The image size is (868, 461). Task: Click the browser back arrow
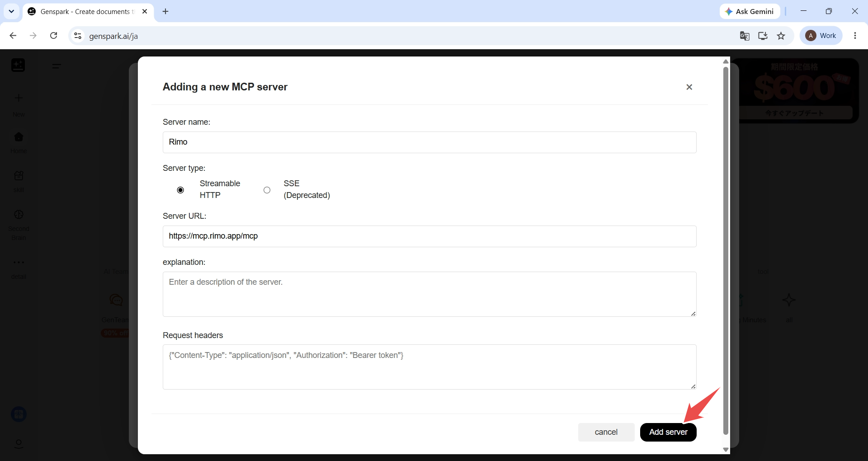13,36
